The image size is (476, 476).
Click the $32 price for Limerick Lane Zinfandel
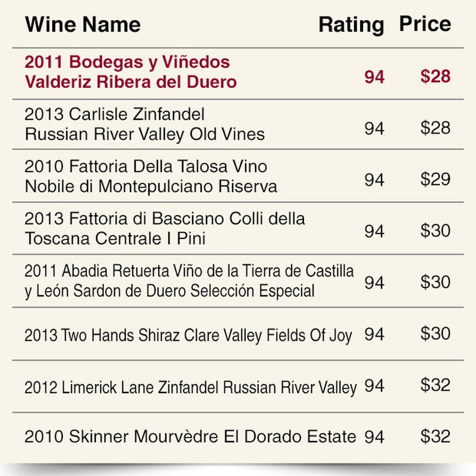435,385
